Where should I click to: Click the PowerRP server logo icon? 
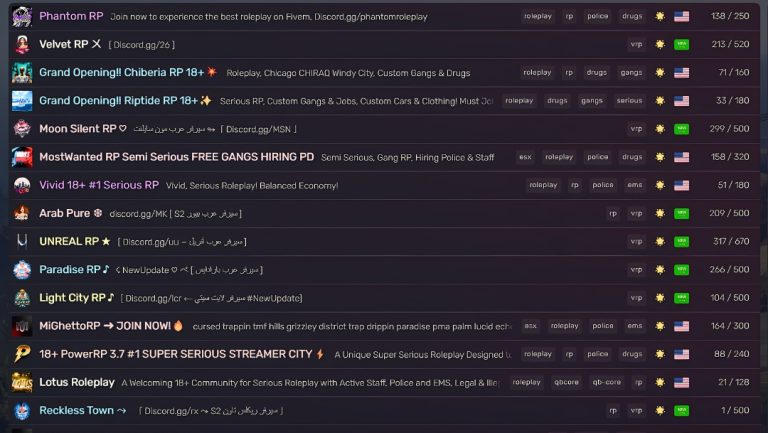pyautogui.click(x=22, y=354)
